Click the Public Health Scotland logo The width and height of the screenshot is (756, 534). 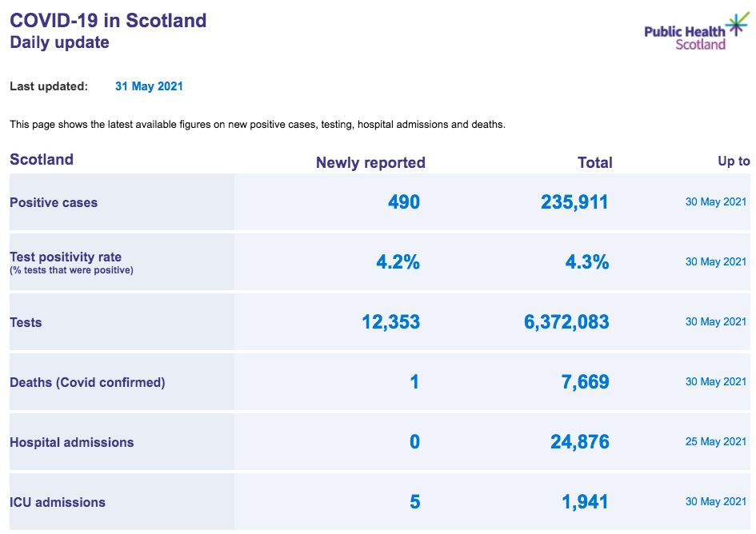pos(697,32)
